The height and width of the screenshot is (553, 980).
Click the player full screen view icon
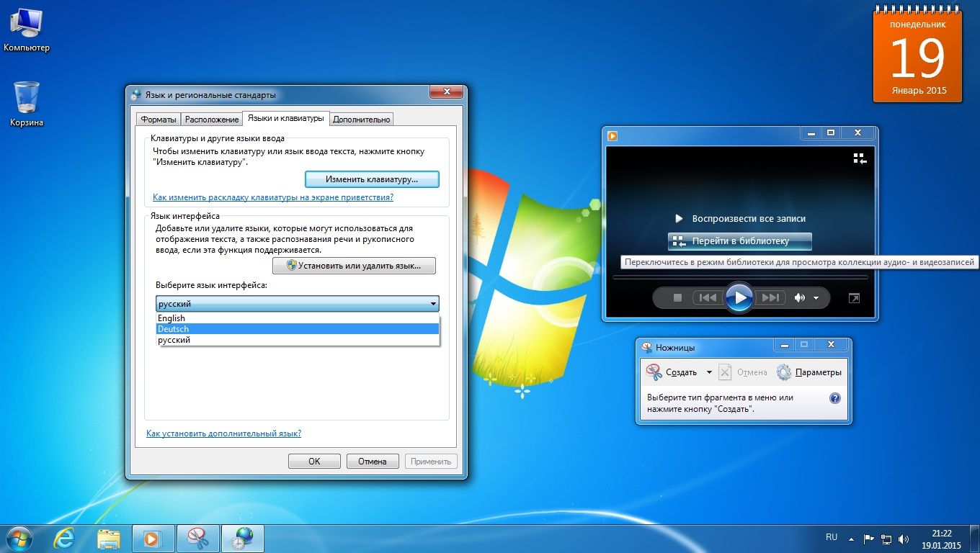pos(854,298)
